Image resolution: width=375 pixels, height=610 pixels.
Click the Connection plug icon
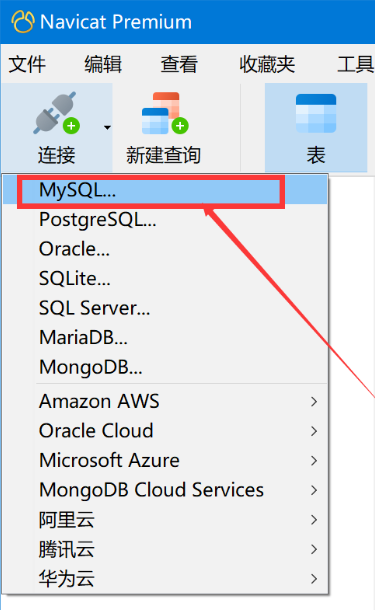point(57,113)
